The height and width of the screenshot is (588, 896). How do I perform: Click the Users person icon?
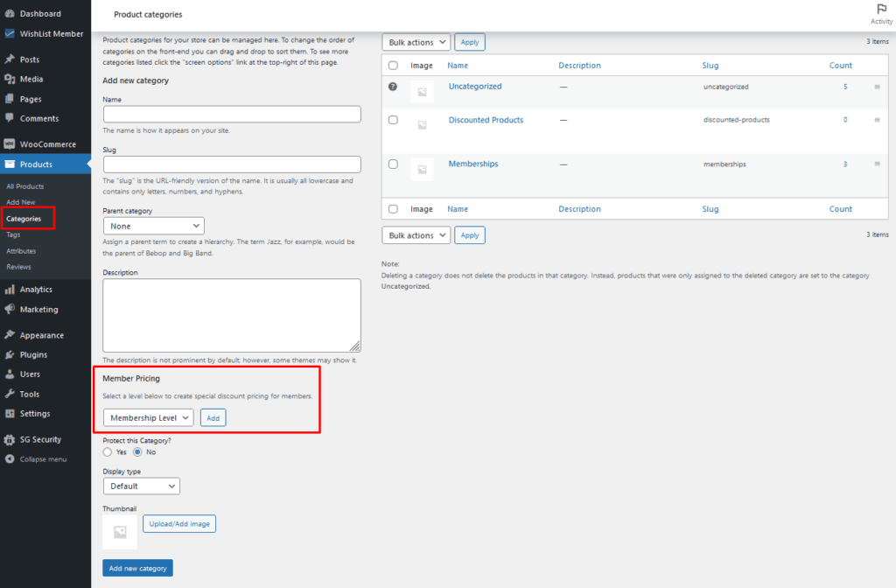10,374
